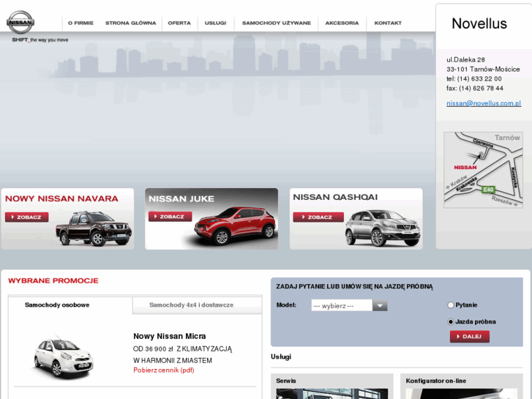Open the O FIRMIE menu item
532x399 pixels.
pos(80,23)
